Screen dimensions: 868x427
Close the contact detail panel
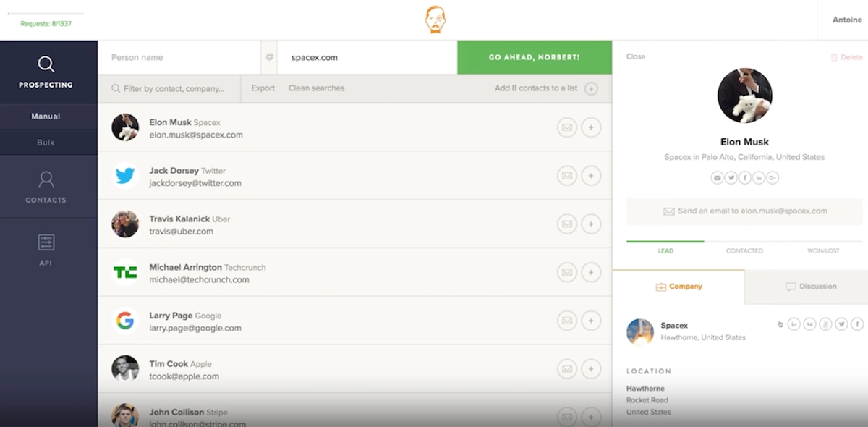click(636, 56)
